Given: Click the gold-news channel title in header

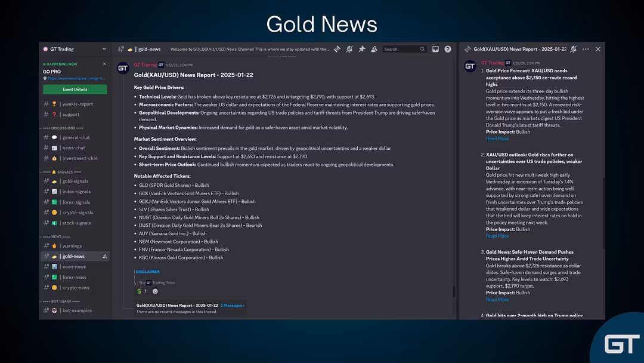Looking at the screenshot, I should click(x=149, y=49).
